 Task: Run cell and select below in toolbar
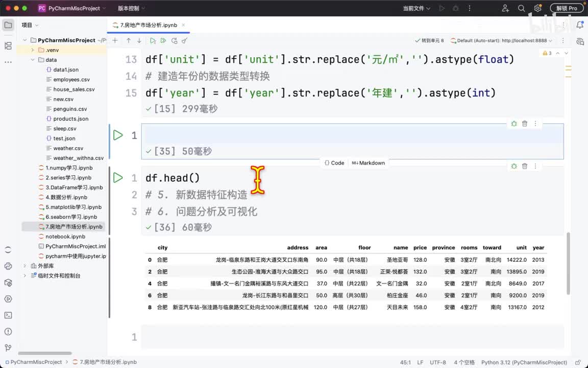153,40
